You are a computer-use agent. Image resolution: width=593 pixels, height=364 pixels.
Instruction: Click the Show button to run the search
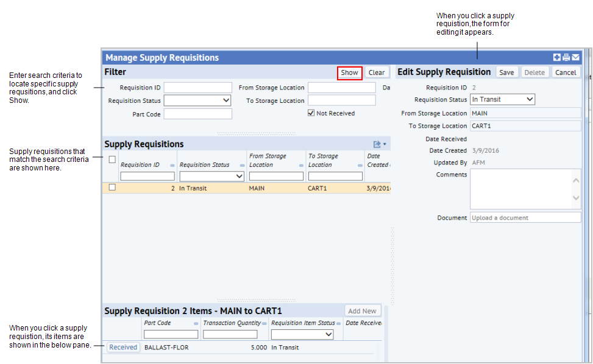[349, 72]
